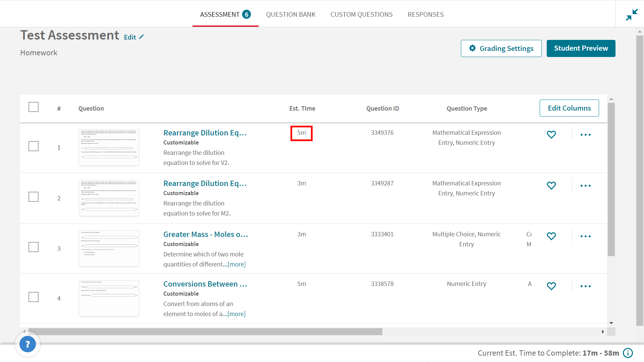Open more options menu for question 1
This screenshot has width=644, height=362.
click(585, 135)
